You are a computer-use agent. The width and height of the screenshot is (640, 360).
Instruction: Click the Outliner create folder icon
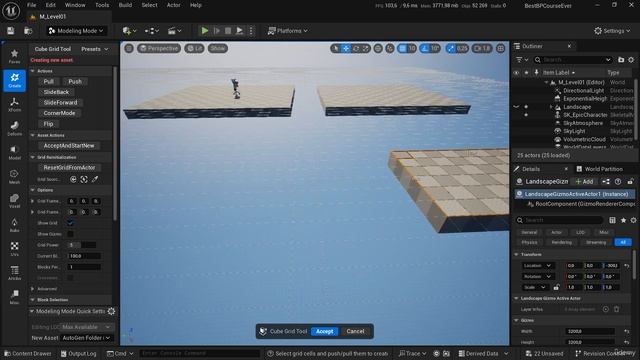point(621,60)
